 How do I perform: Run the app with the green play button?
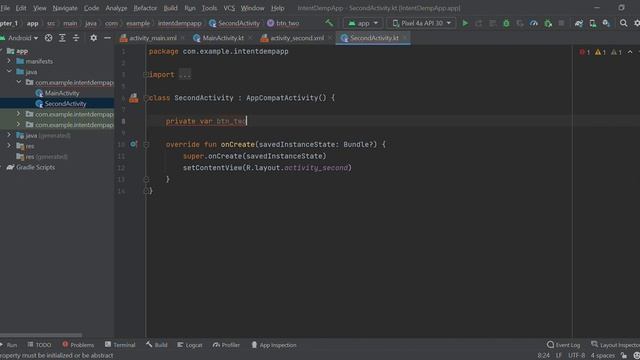[465, 23]
